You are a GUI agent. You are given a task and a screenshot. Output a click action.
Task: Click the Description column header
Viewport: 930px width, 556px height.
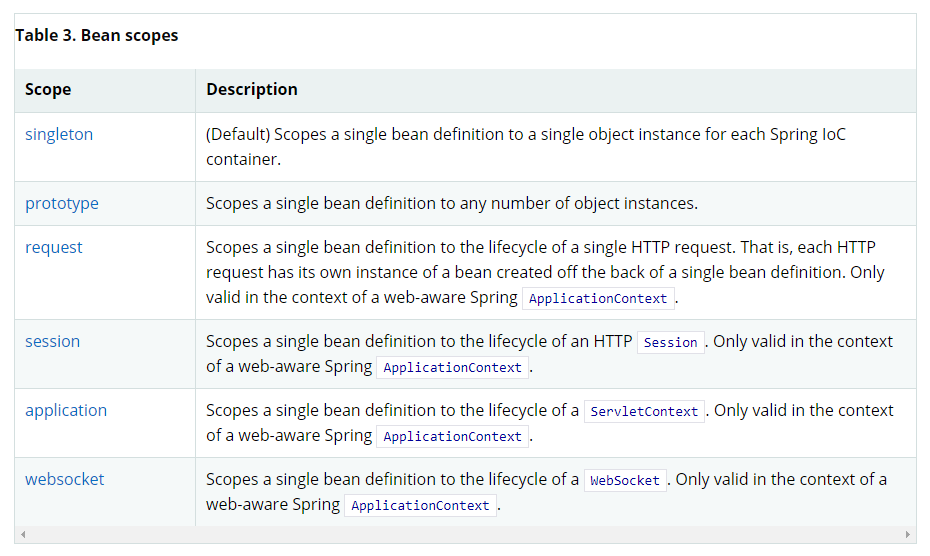pyautogui.click(x=251, y=90)
